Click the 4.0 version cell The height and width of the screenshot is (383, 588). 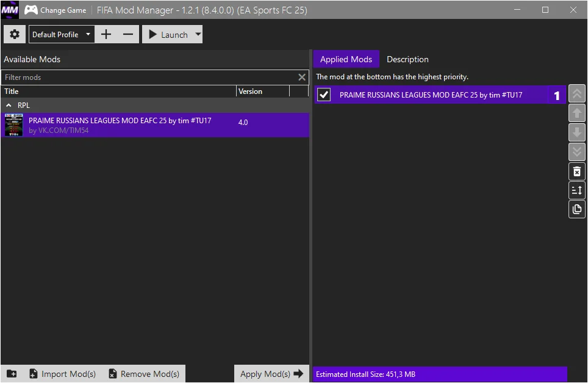pyautogui.click(x=243, y=123)
